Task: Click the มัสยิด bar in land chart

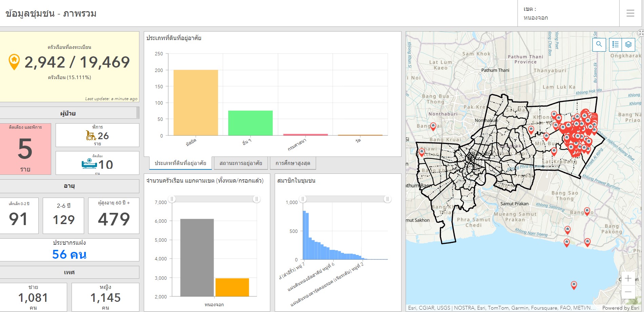Action: [x=196, y=103]
